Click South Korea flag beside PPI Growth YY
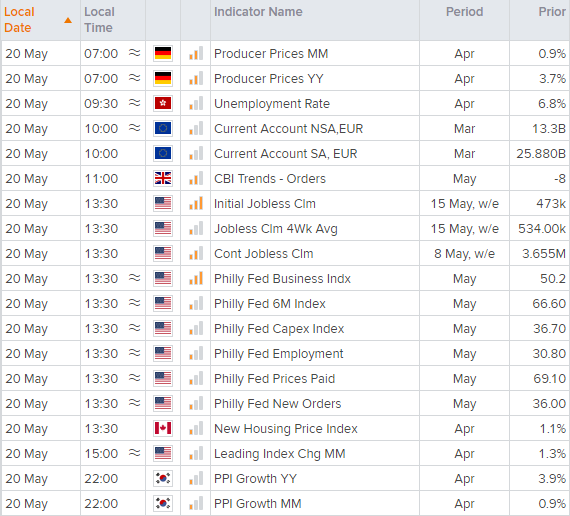This screenshot has width=570, height=516. click(x=163, y=479)
